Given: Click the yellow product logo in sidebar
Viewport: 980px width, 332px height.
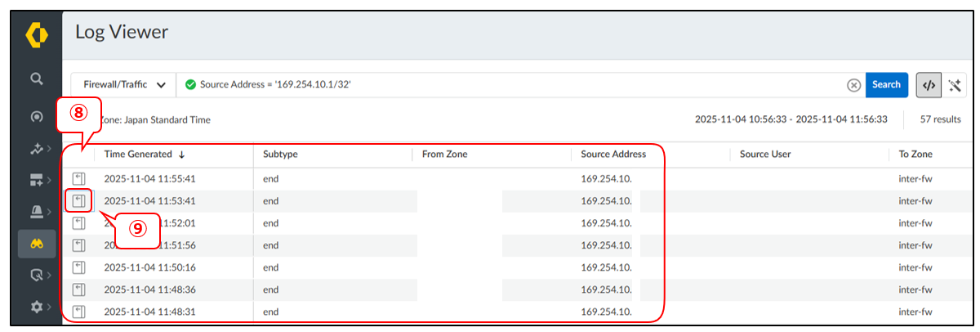Looking at the screenshot, I should 37,35.
